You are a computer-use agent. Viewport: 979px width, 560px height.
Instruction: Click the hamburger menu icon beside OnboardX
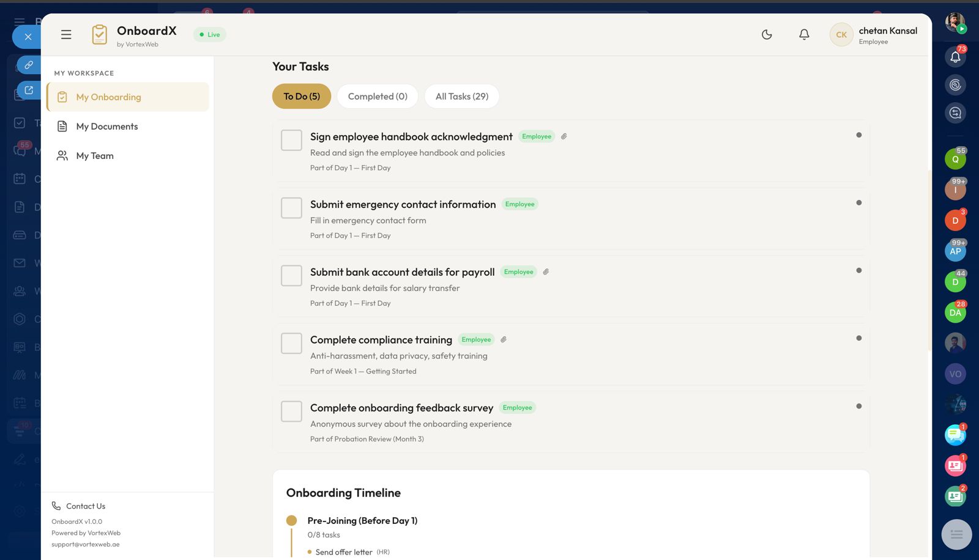(x=66, y=35)
